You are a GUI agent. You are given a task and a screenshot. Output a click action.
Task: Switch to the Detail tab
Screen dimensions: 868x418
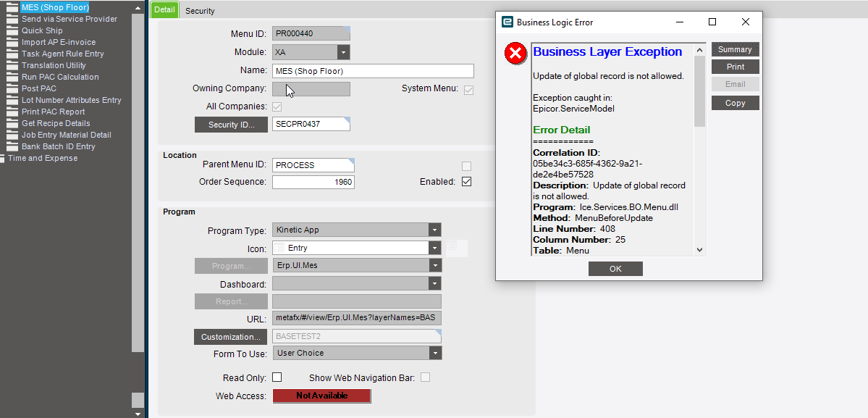click(164, 10)
